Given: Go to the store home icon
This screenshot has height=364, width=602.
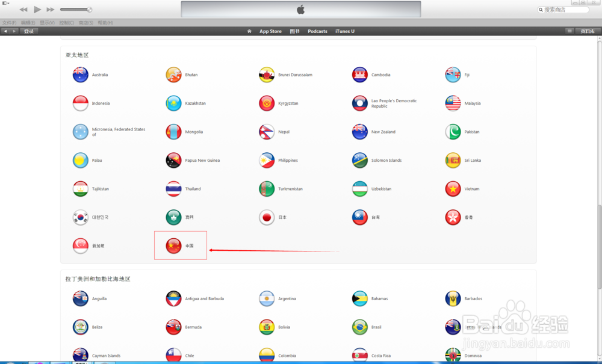Looking at the screenshot, I should point(249,31).
